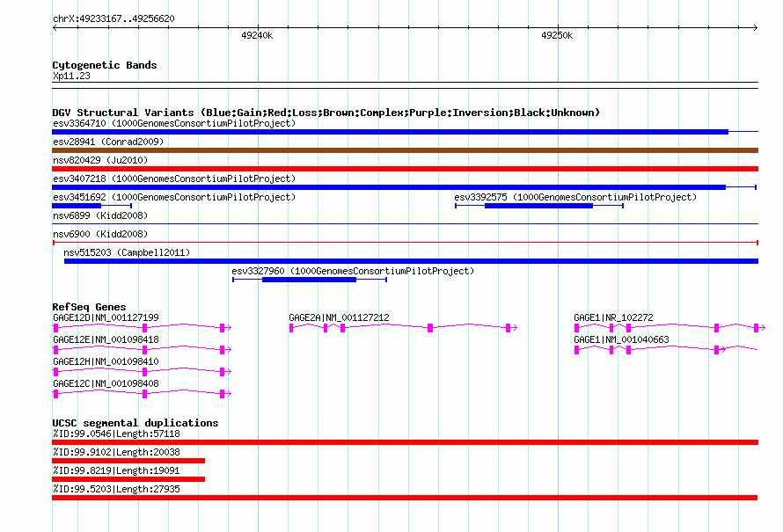Click the DGV Structural Variants track title
The width and height of the screenshot is (783, 532).
326,113
